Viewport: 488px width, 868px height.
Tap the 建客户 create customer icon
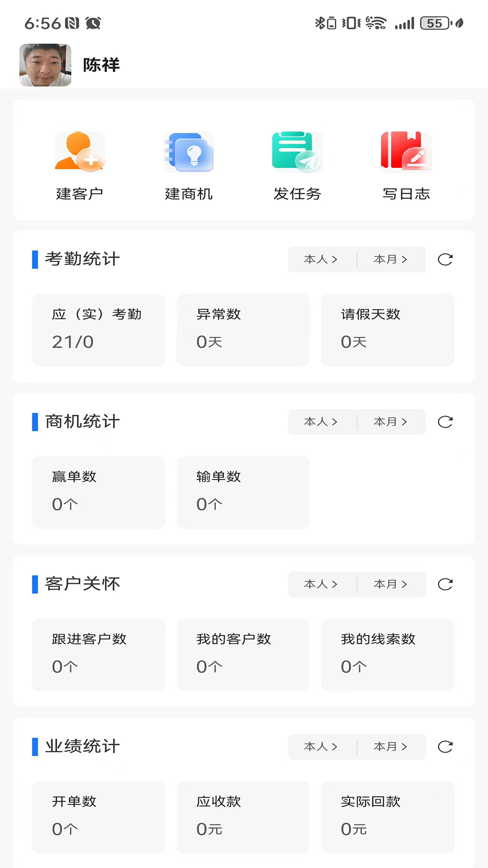coord(80,152)
